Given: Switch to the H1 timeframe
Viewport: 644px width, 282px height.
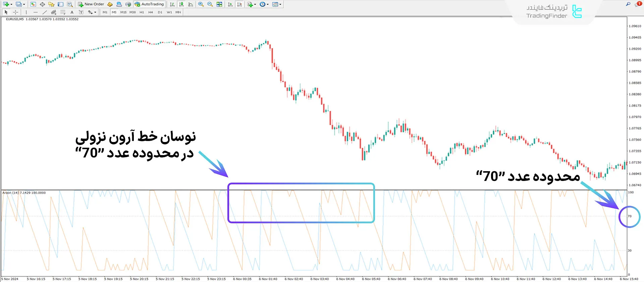Looking at the screenshot, I should [142, 12].
